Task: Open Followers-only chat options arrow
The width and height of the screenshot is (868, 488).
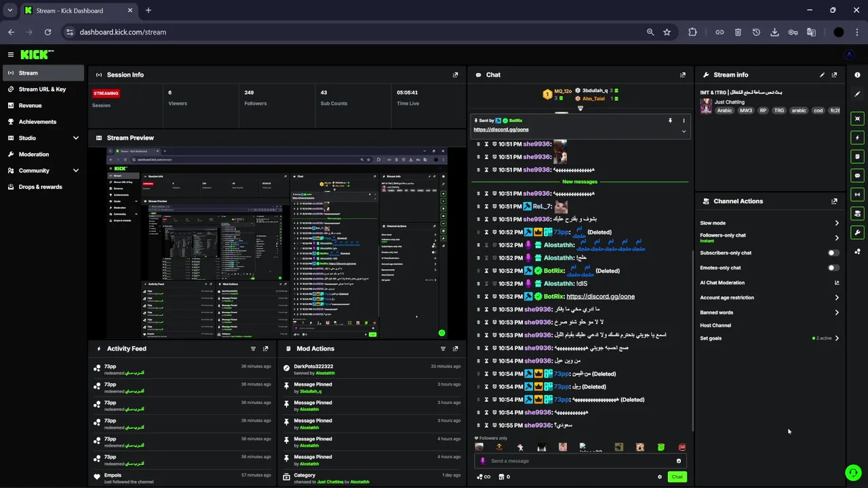Action: click(x=836, y=238)
